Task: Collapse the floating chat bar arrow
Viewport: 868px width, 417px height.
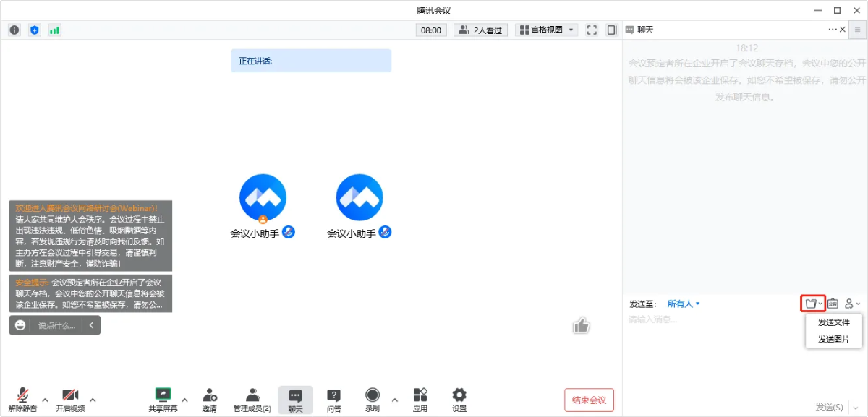Action: (x=91, y=325)
